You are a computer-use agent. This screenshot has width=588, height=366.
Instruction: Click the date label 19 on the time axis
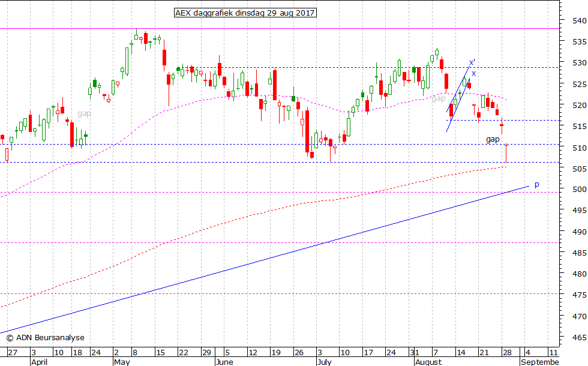(x=276, y=353)
